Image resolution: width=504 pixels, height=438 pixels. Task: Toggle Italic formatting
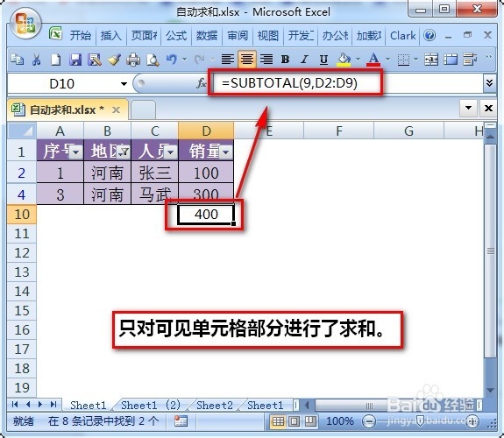coord(304,60)
